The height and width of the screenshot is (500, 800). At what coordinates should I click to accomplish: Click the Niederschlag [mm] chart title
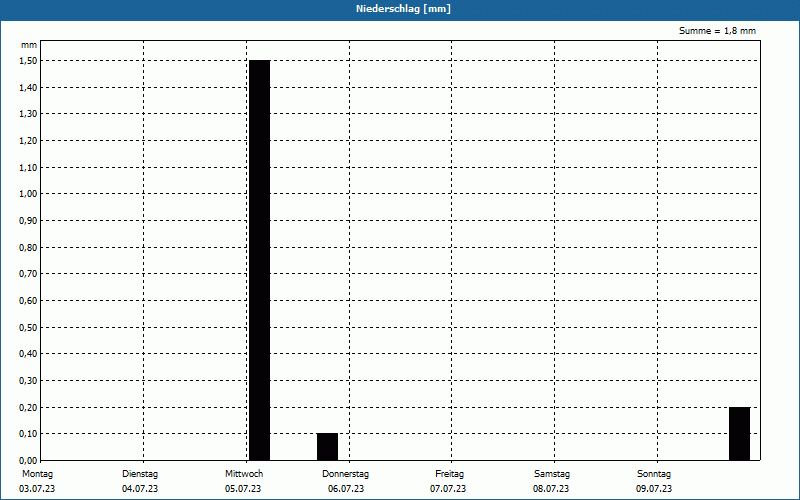403,9
